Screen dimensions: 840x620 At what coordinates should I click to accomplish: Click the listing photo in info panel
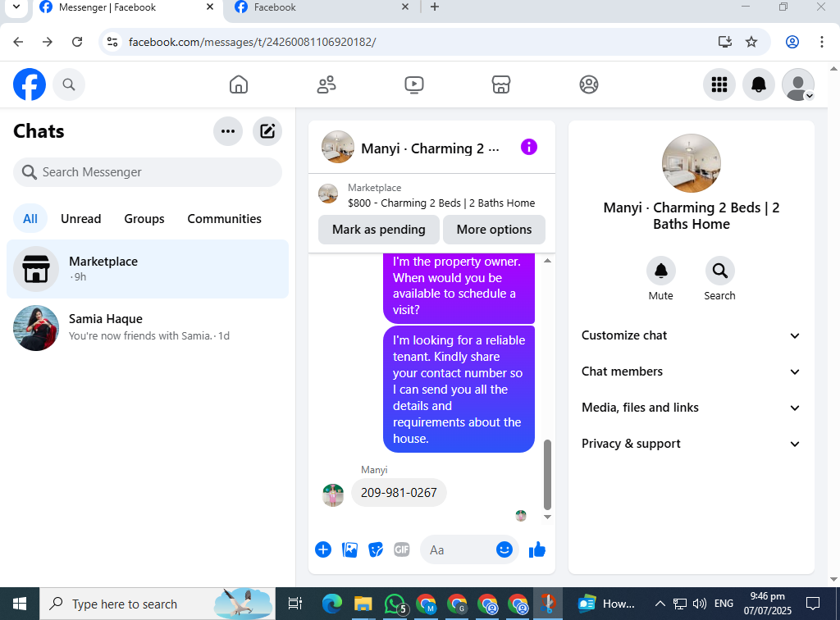[x=691, y=163]
